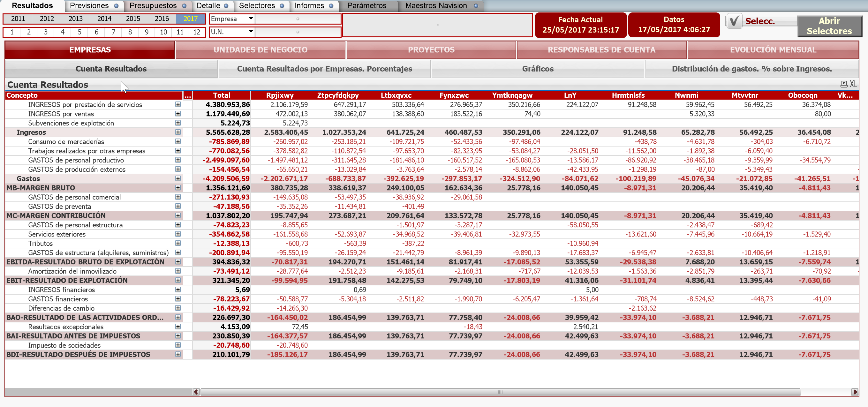Open the Informes tab
This screenshot has height=407, width=868.
point(313,6)
